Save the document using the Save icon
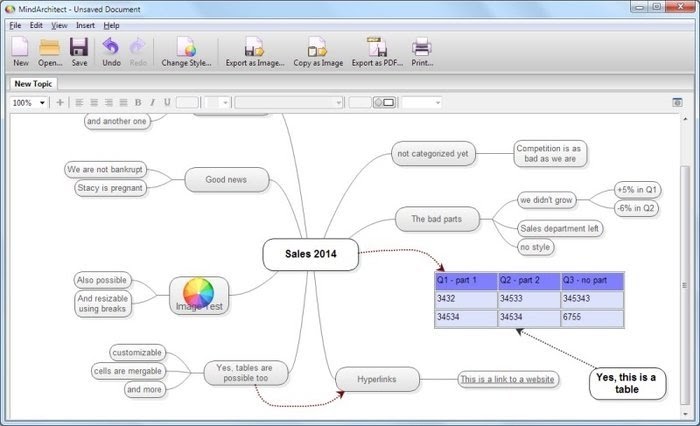The height and width of the screenshot is (426, 700). coord(79,51)
